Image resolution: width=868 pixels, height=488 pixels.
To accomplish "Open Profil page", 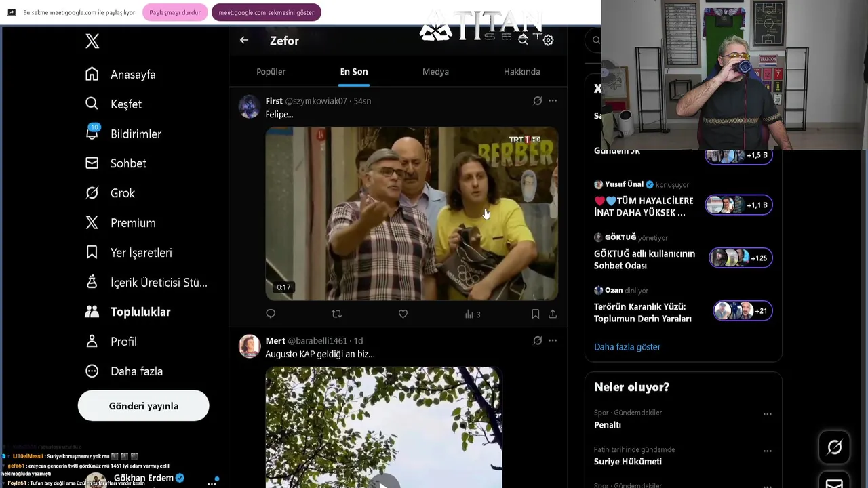I will (111, 342).
